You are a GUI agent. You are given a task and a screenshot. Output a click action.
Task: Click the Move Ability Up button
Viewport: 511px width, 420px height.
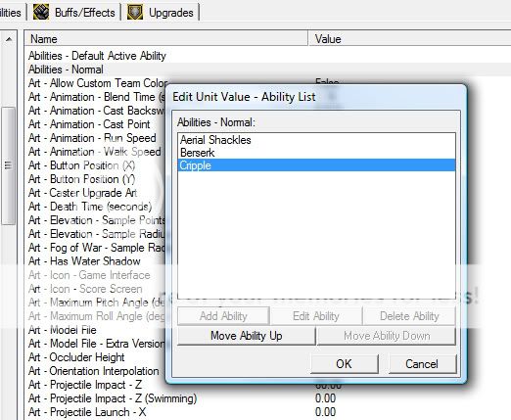(247, 336)
